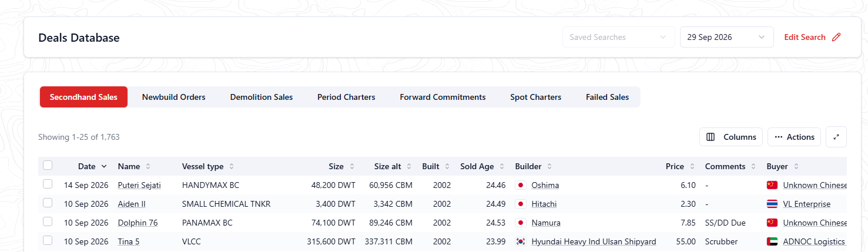Image resolution: width=868 pixels, height=252 pixels.
Task: Click the HANDYMAX BC vessel type cell
Action: pos(210,185)
